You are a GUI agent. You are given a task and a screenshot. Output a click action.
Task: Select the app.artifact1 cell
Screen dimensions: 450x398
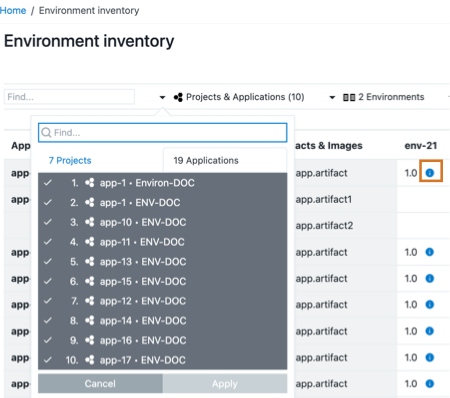coord(323,199)
